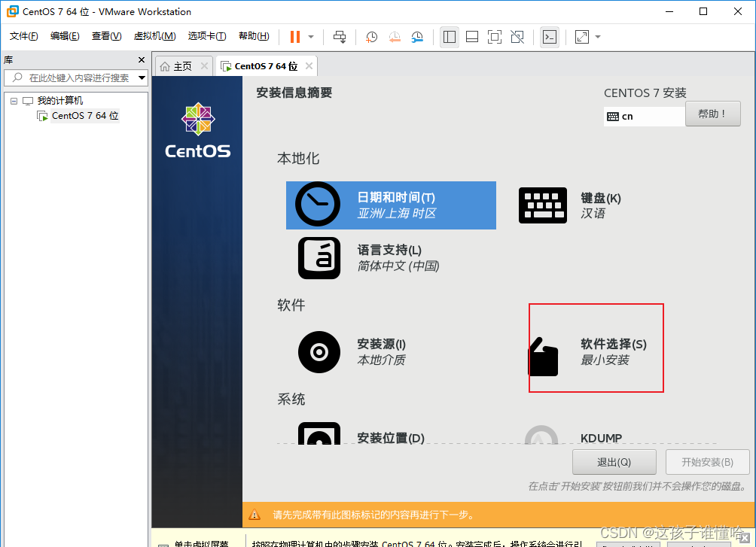Close the CentOS 7 64 位 tab
Image resolution: width=756 pixels, height=547 pixels.
point(309,66)
